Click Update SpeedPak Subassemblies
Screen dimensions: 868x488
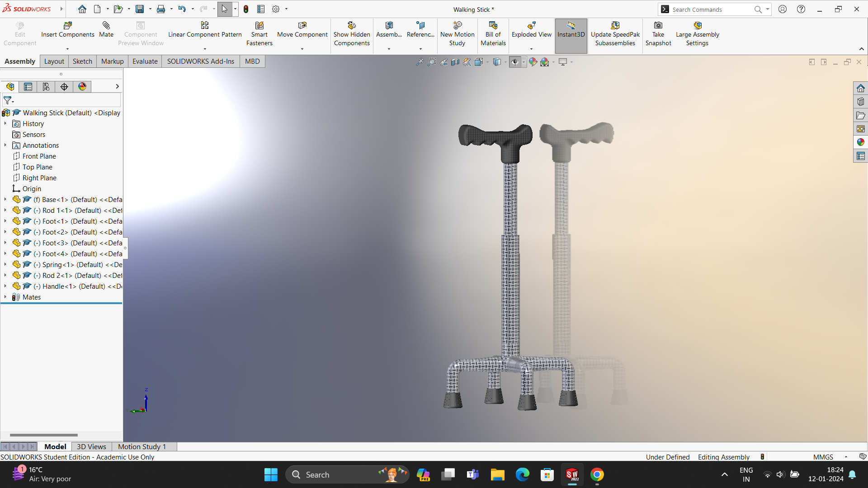pyautogui.click(x=615, y=34)
